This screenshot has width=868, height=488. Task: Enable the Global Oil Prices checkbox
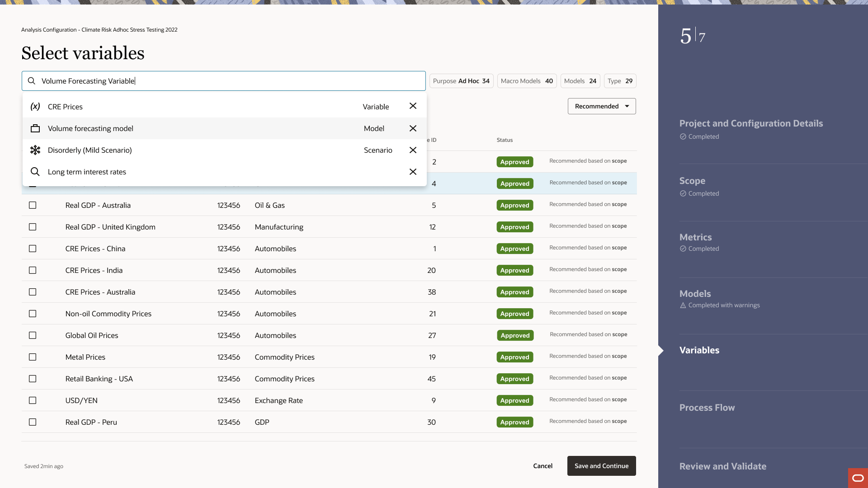(33, 335)
